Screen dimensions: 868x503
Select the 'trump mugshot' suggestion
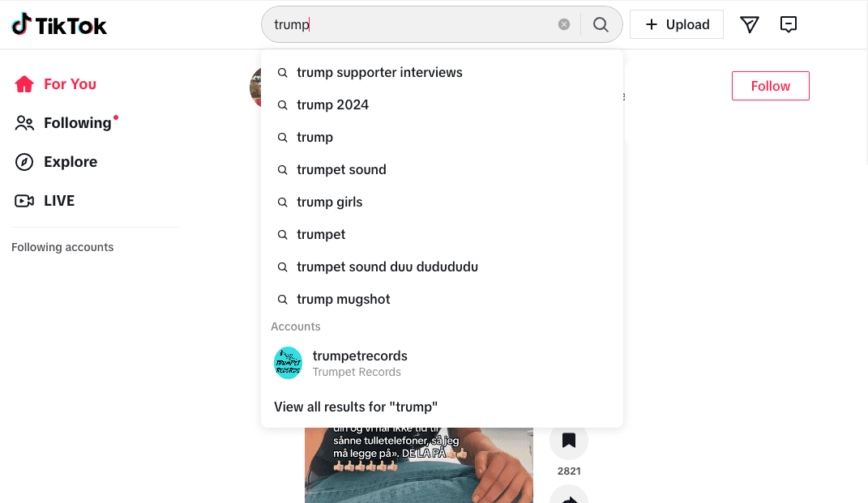click(x=442, y=300)
